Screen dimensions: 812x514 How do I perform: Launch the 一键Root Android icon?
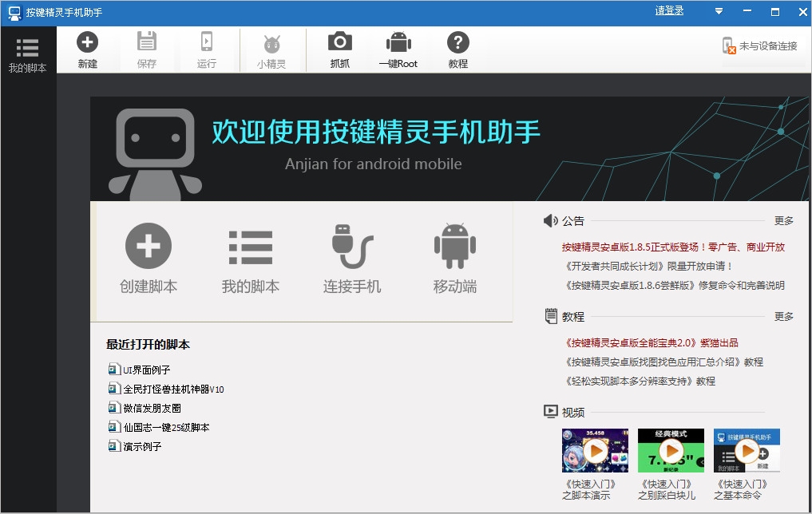point(398,42)
